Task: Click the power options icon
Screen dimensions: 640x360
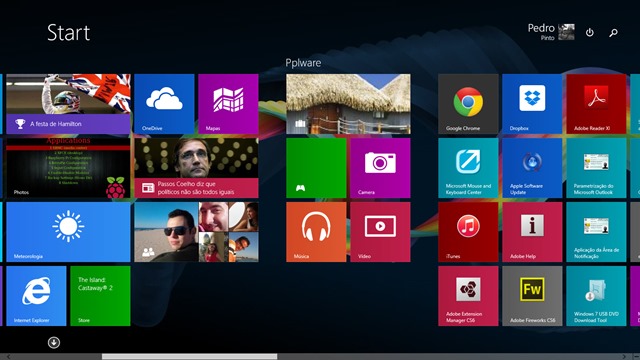Action: [590, 32]
